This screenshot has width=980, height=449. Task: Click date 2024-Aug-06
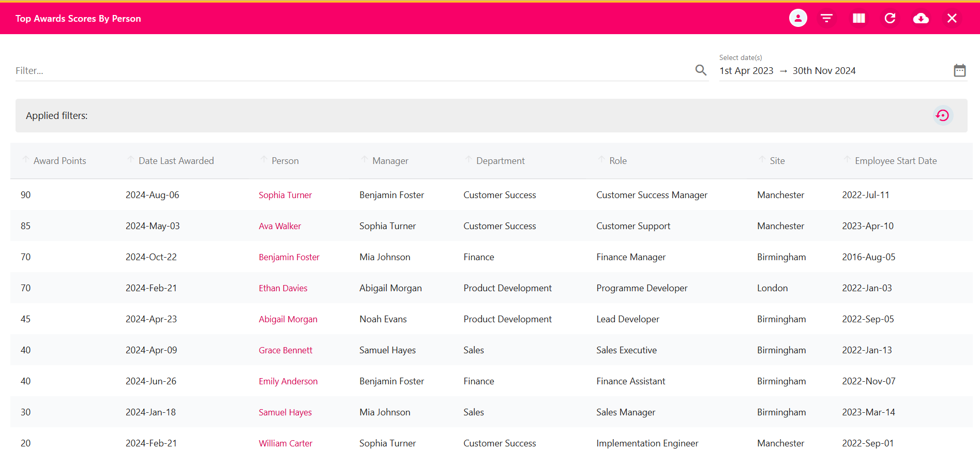tap(152, 195)
